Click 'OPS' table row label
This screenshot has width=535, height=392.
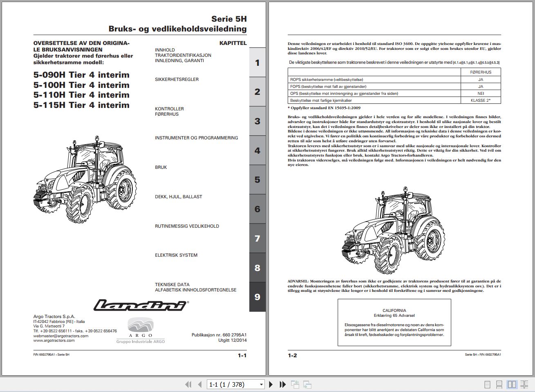pyautogui.click(x=344, y=94)
